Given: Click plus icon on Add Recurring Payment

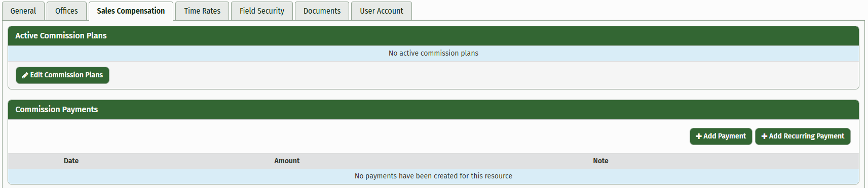Looking at the screenshot, I should [x=764, y=136].
